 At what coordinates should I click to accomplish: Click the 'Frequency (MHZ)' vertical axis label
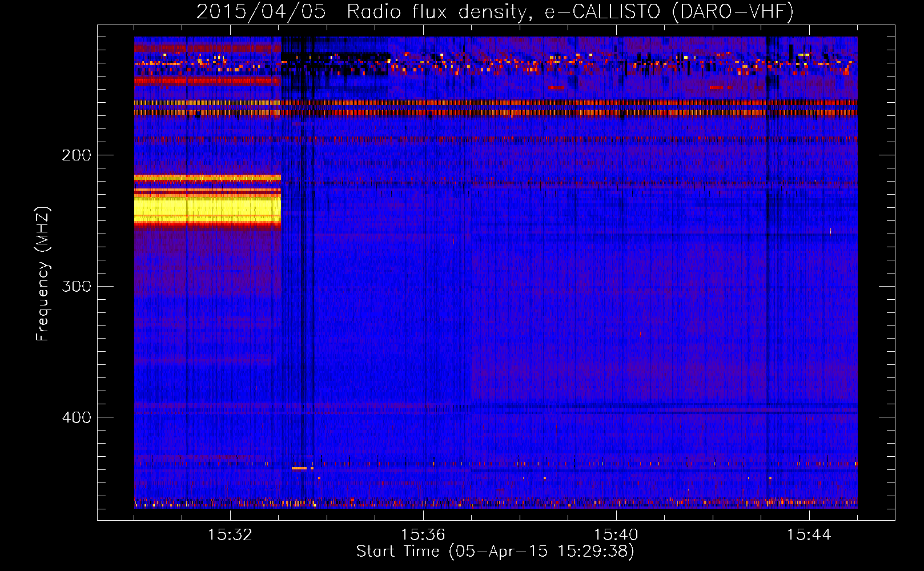pos(43,274)
